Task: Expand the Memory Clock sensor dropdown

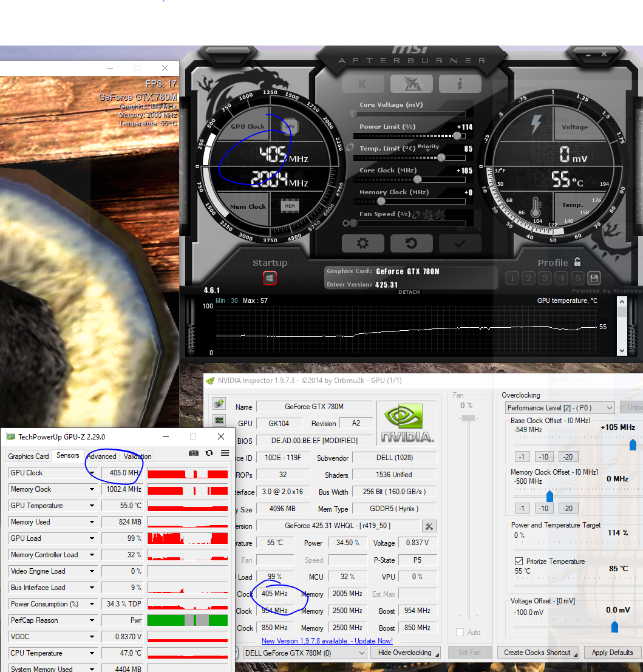Action: (x=92, y=489)
